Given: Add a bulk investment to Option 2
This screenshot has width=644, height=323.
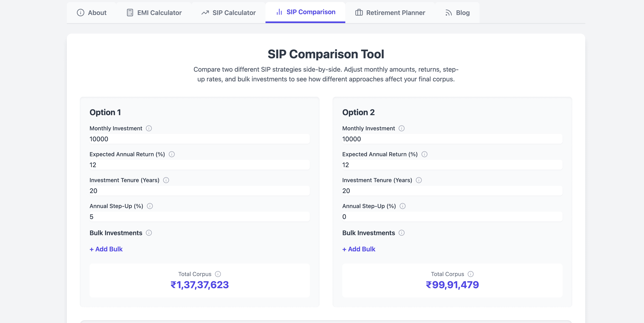Looking at the screenshot, I should coord(359,249).
